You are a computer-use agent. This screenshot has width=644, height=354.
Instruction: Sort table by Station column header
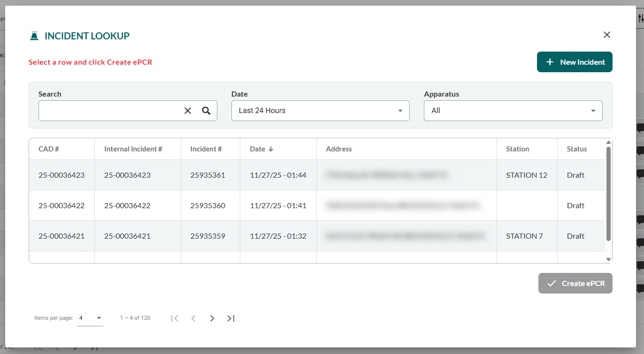coord(517,149)
